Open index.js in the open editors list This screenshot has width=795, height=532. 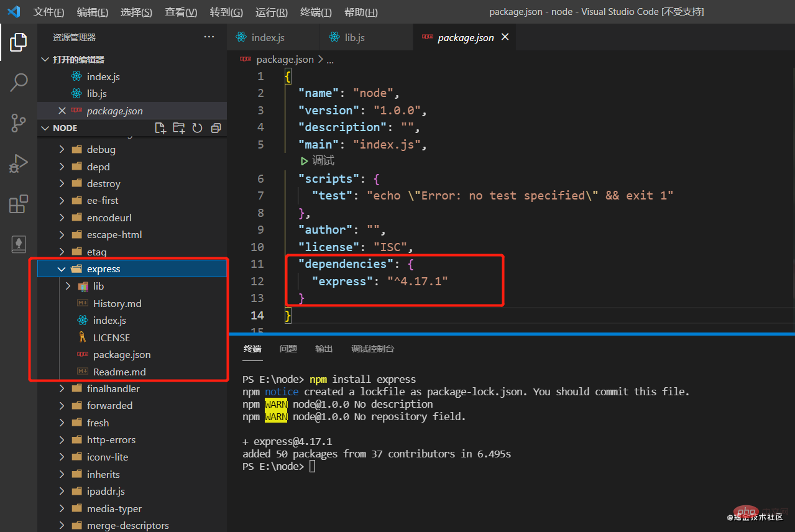coord(132,76)
